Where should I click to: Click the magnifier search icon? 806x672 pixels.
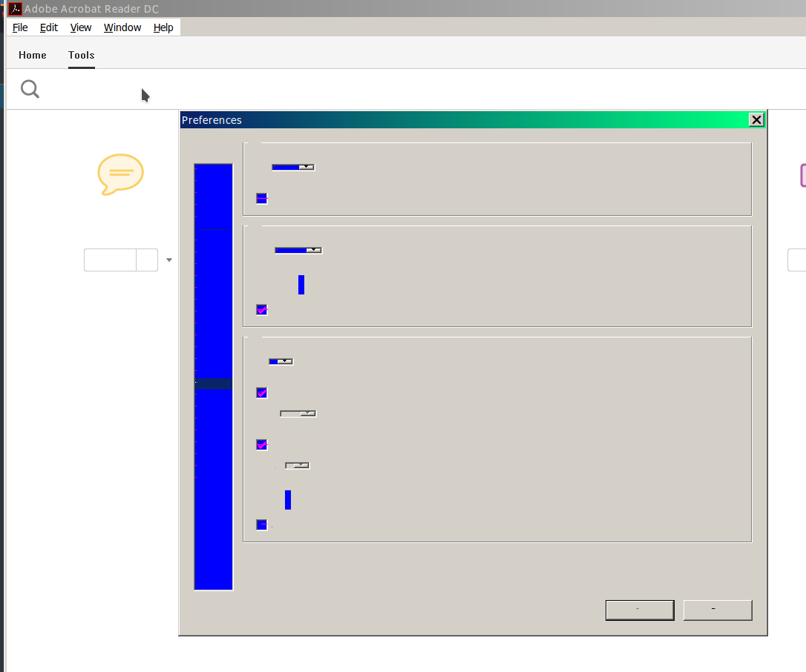tap(30, 90)
